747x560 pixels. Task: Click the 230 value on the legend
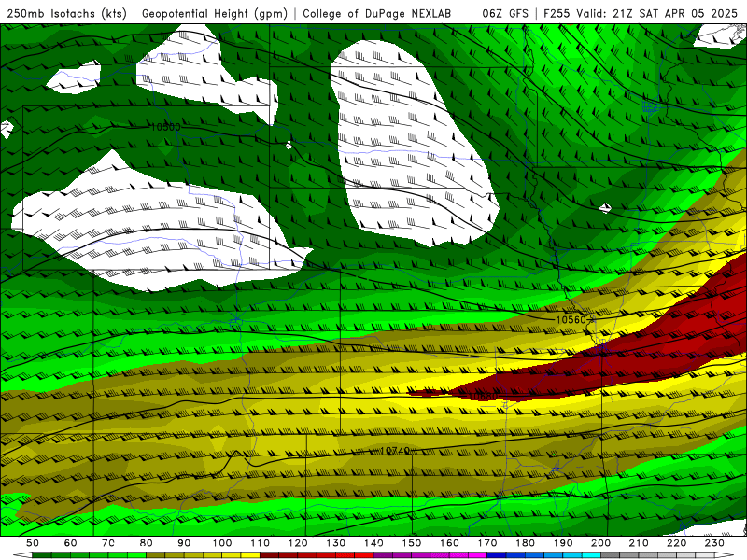[714, 543]
